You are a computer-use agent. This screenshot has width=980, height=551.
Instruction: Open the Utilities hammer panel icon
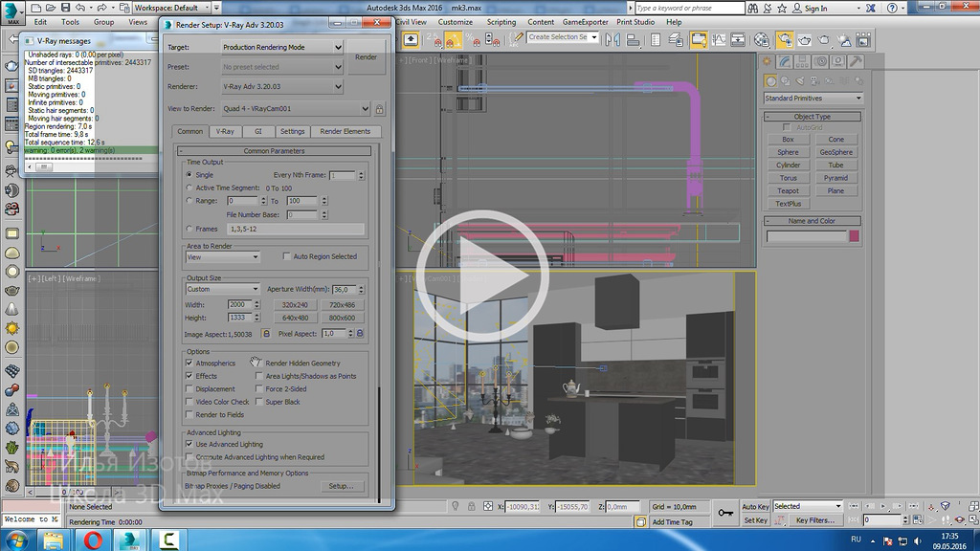click(856, 61)
